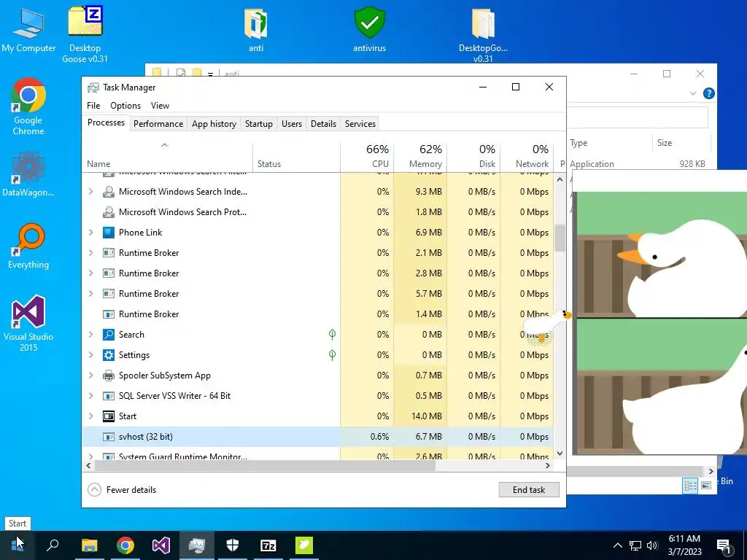Open 7-Zip from the taskbar
The image size is (747, 560).
pos(268,545)
